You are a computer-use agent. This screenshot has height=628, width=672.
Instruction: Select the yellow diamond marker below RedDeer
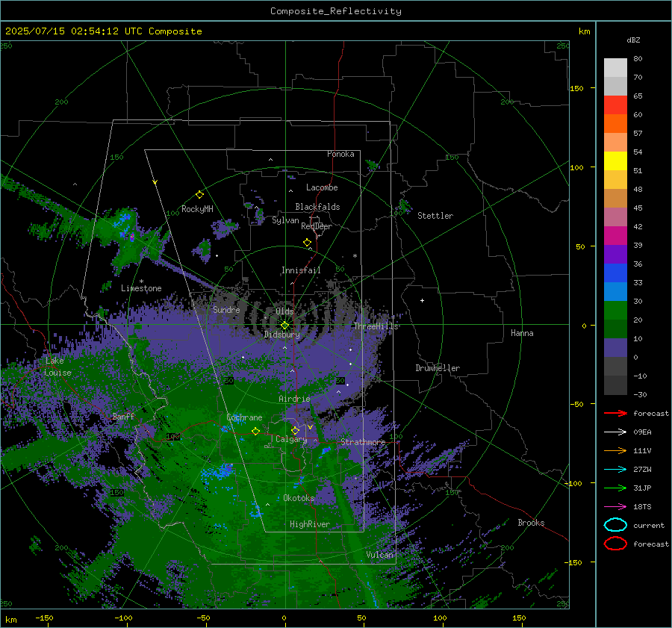click(x=307, y=243)
